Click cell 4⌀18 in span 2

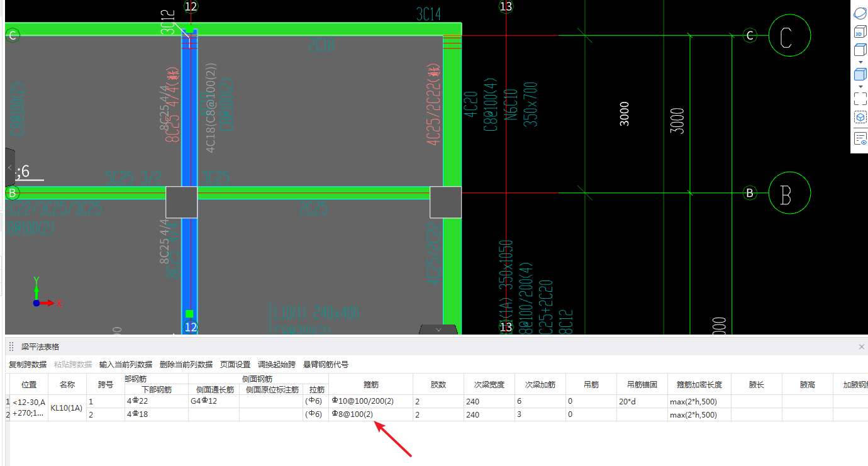[157, 414]
